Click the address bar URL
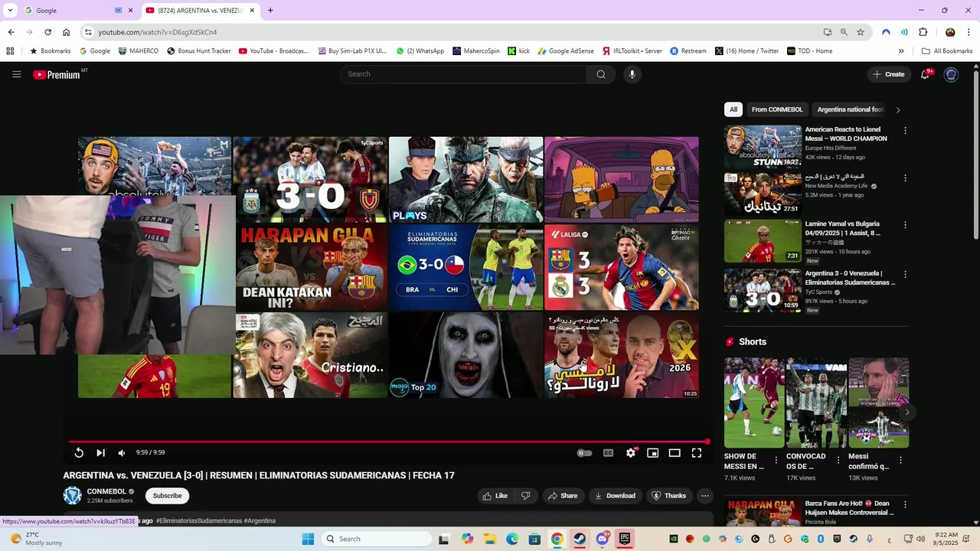Image resolution: width=980 pixels, height=551 pixels. [157, 32]
